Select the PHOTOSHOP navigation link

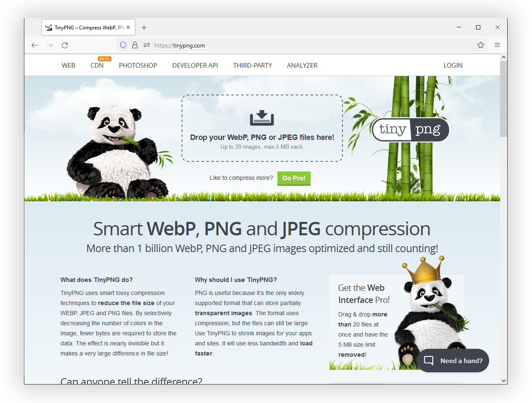click(138, 65)
